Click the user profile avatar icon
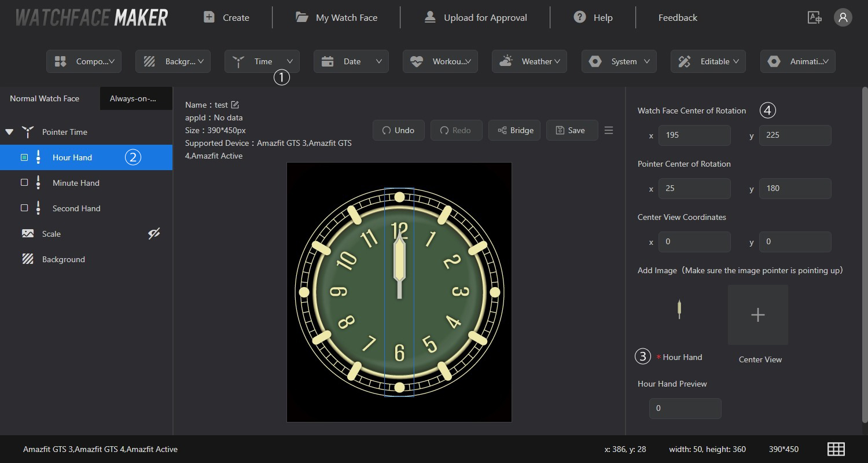Image resolution: width=868 pixels, height=463 pixels. [x=843, y=17]
